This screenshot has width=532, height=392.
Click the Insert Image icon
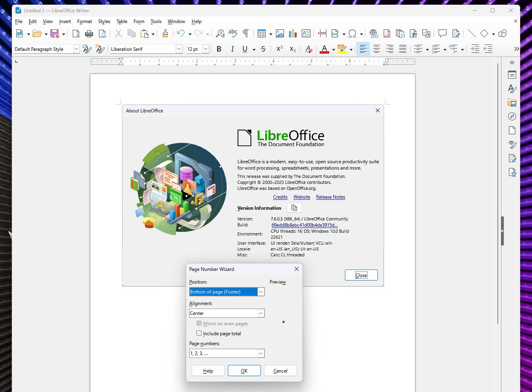(x=280, y=34)
